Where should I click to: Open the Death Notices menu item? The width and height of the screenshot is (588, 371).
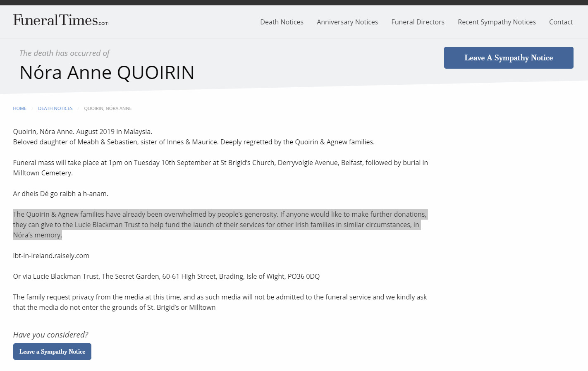(282, 22)
